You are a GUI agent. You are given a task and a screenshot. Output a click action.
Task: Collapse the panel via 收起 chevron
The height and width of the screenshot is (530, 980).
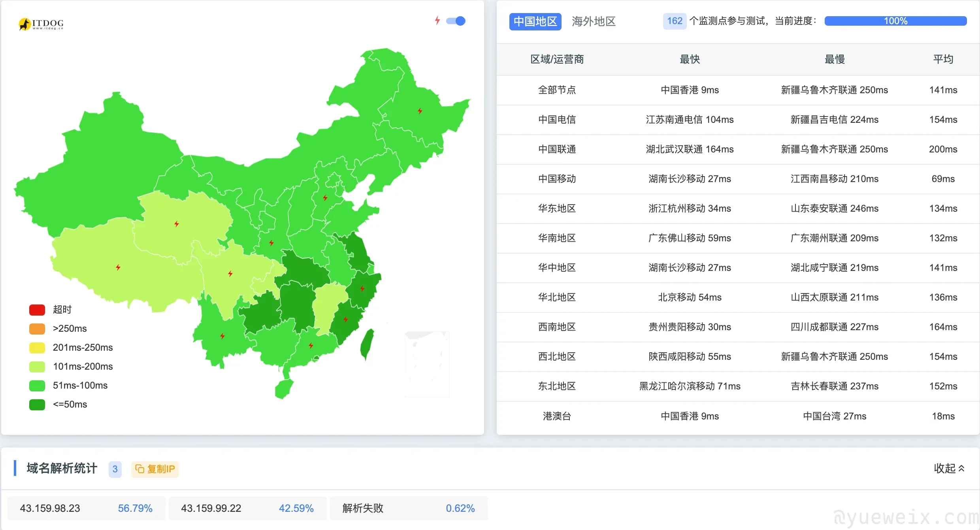[x=949, y=468]
